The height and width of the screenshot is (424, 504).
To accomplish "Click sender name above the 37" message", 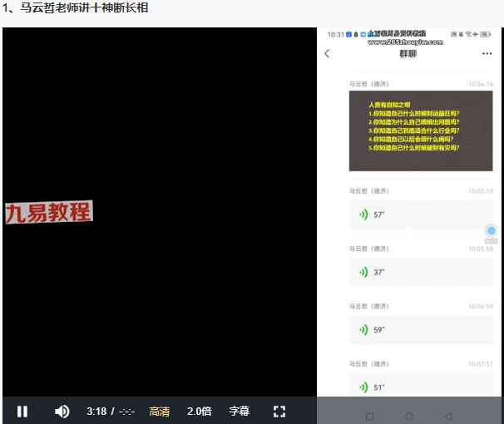I will tap(369, 249).
